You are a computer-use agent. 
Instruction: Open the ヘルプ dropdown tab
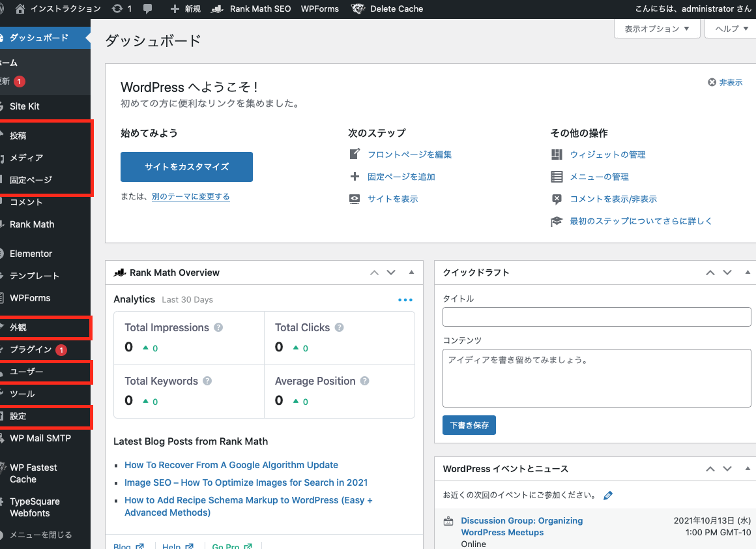click(x=731, y=29)
